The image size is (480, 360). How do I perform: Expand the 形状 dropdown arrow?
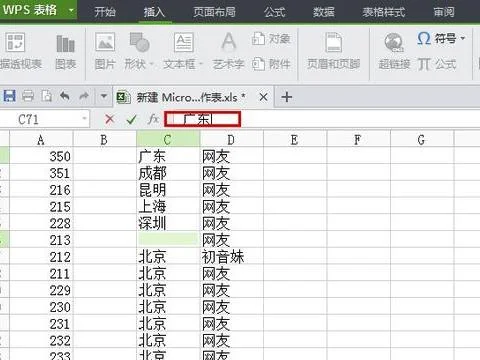[x=151, y=64]
